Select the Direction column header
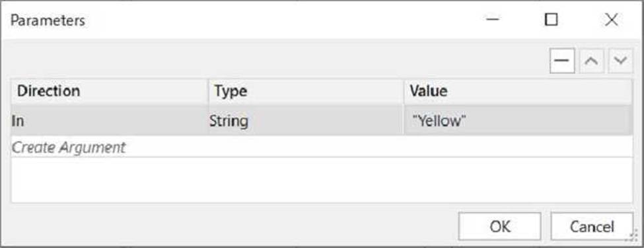 [x=109, y=91]
